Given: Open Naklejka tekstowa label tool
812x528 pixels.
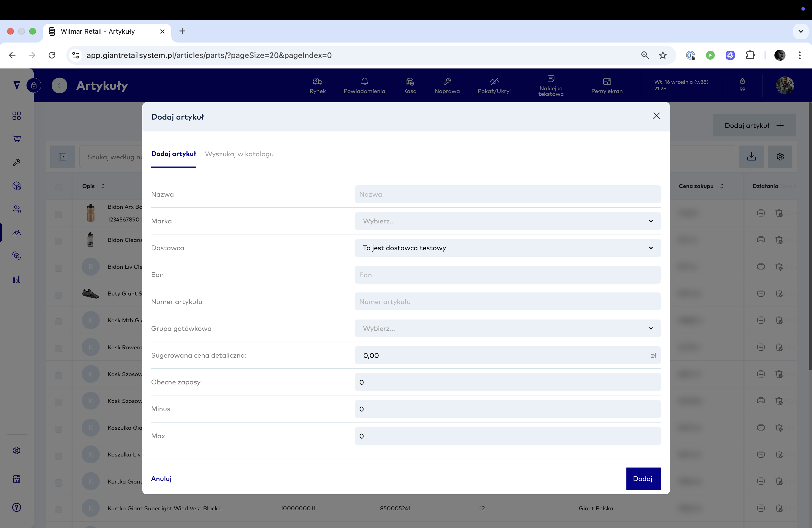Looking at the screenshot, I should pyautogui.click(x=551, y=85).
